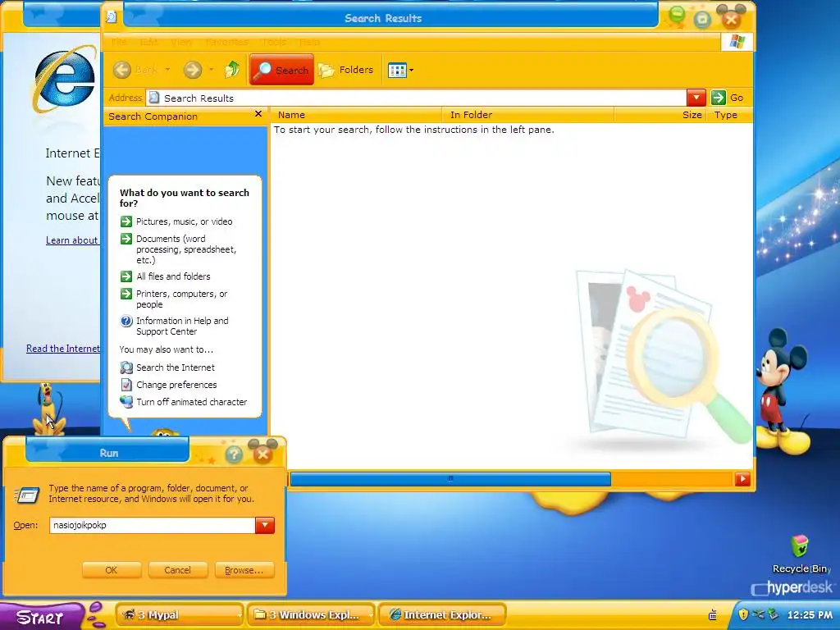Click the Windows flag logo in Search Results
This screenshot has height=630, width=840.
(737, 42)
